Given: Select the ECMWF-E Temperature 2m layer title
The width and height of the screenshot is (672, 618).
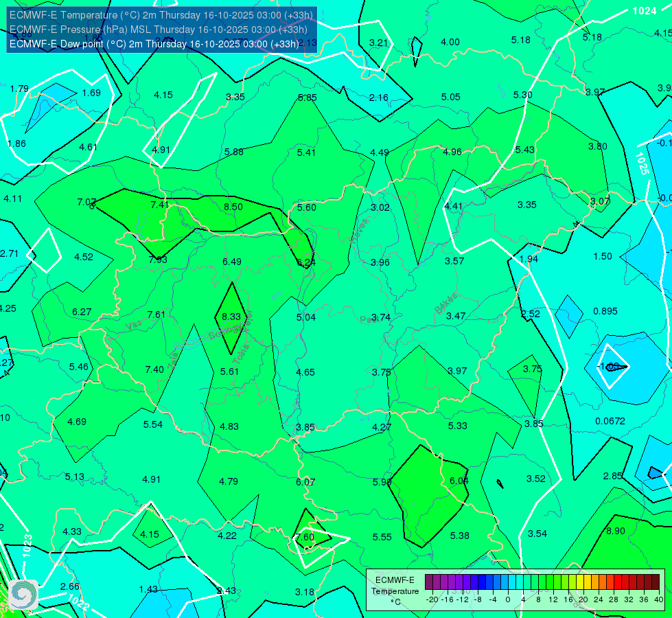Looking at the screenshot, I should click(x=161, y=15).
